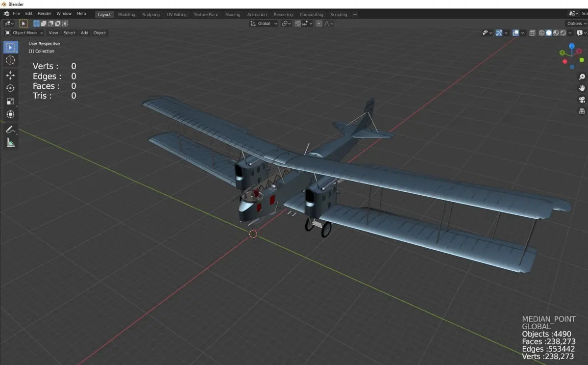Click the Blender logo menu icon
588x365 pixels.
(6, 14)
